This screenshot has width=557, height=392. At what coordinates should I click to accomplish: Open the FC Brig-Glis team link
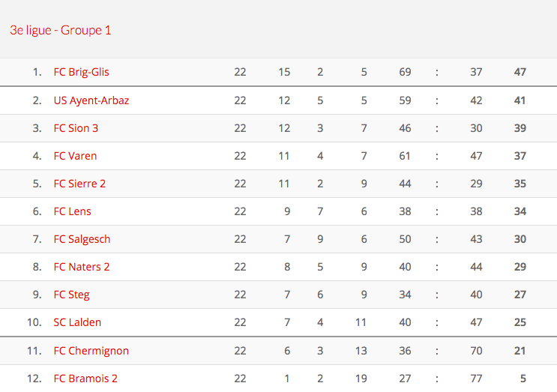tap(82, 73)
